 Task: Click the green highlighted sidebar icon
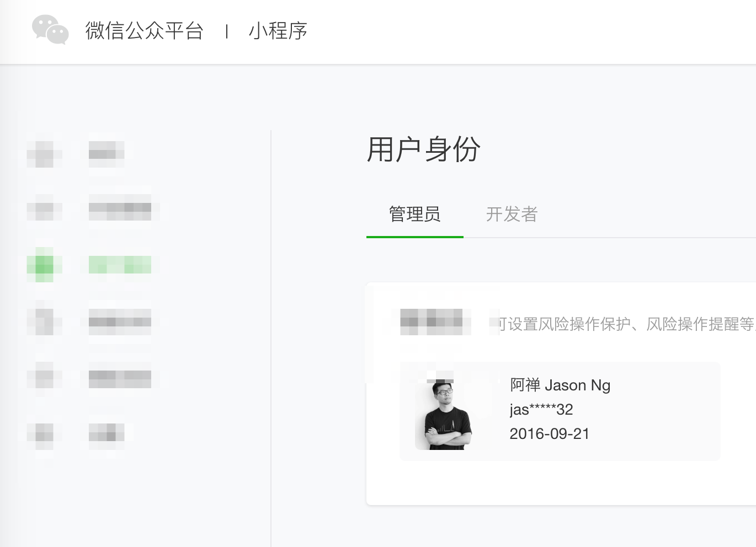(x=44, y=265)
